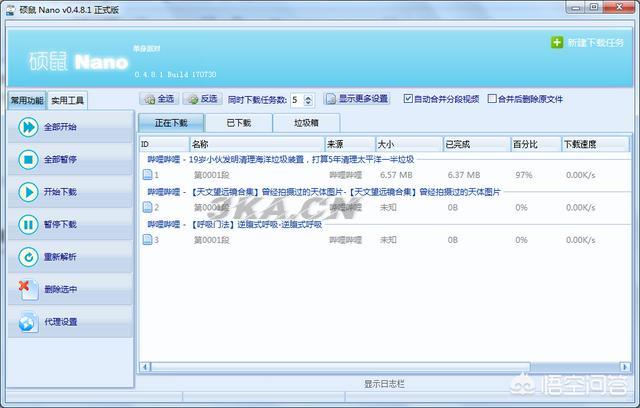Increase the simultaneous download task count

(x=309, y=97)
